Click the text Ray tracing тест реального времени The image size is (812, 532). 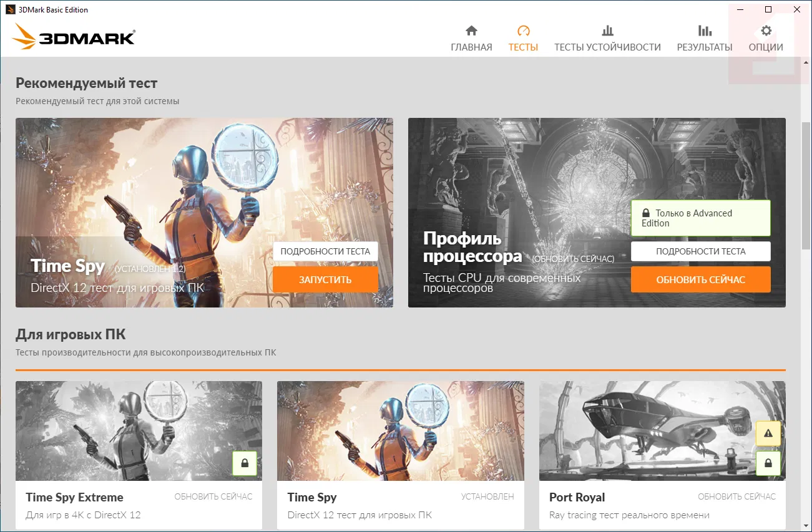[x=629, y=515]
